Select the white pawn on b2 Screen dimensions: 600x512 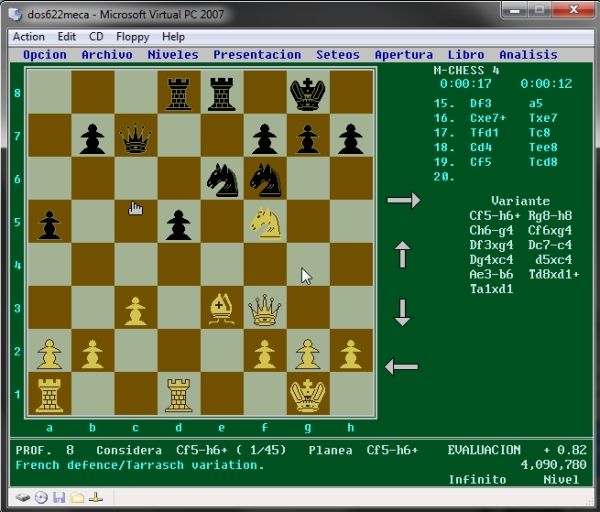click(92, 354)
